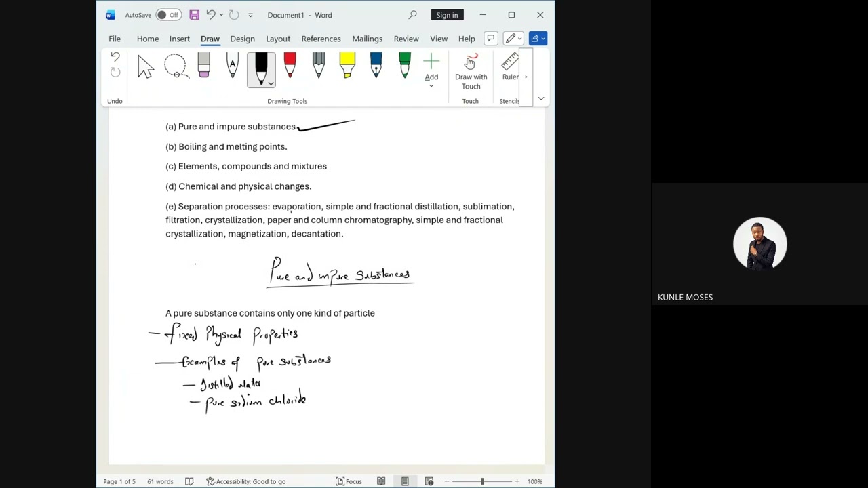Select the Eraser tool
Viewport: 868px width, 488px height.
[x=204, y=66]
